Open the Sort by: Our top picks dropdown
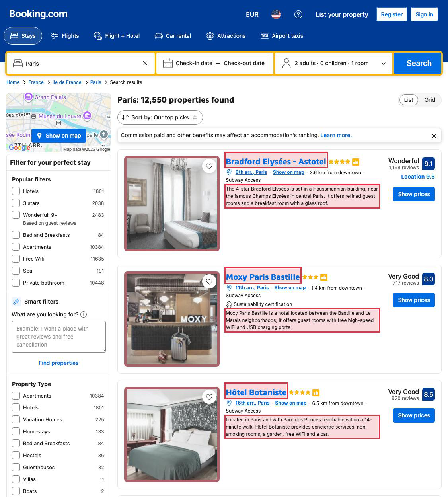Screen dimensions: 448x497 (160, 117)
